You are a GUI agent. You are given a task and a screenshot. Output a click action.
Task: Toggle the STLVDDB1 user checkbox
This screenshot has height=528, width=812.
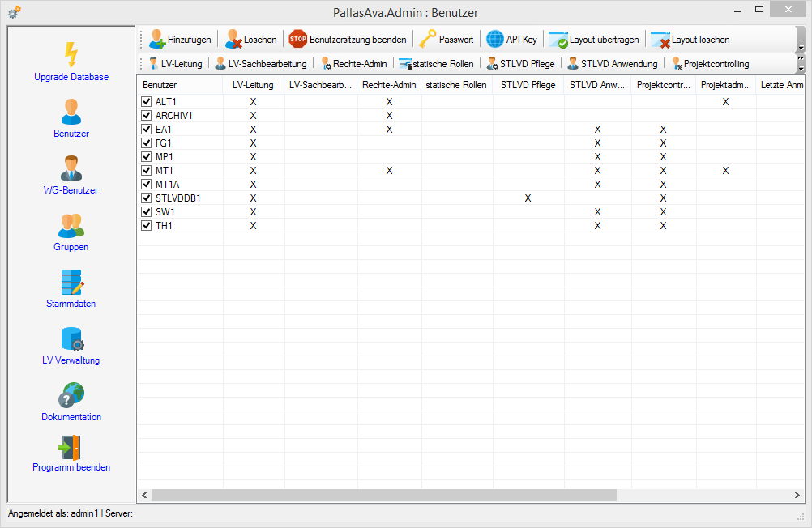(x=146, y=198)
